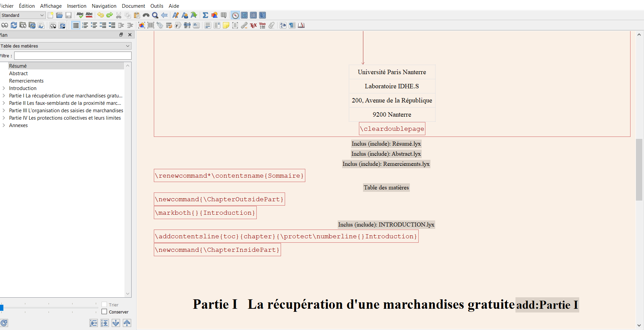The height and width of the screenshot is (330, 644).
Task: Insert TeX code via the TeX icon
Action: tap(253, 25)
